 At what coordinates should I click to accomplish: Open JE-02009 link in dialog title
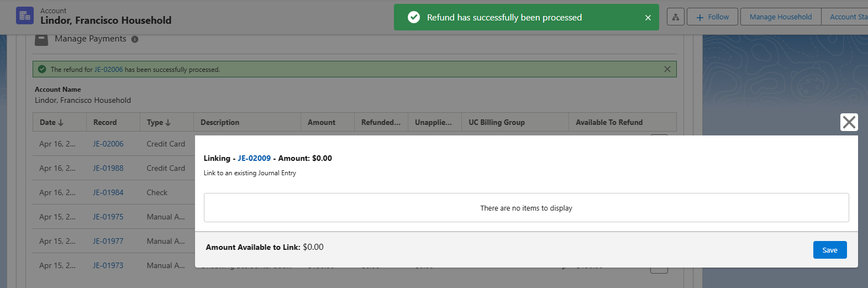tap(254, 158)
